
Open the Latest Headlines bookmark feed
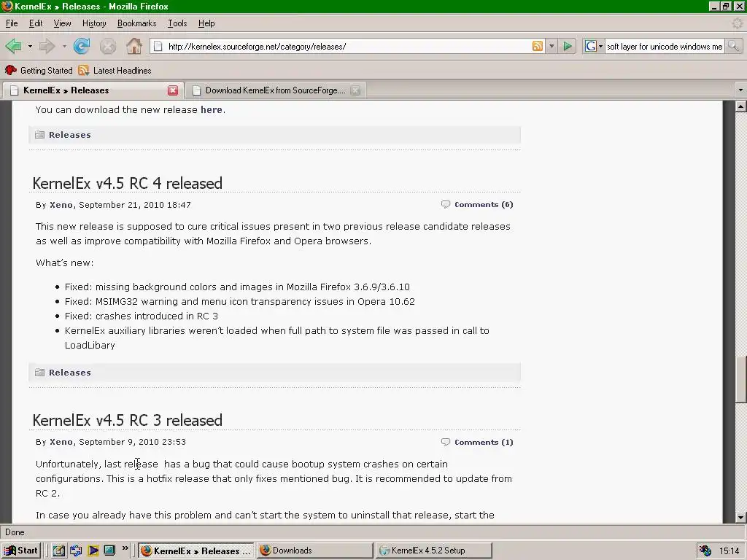(115, 71)
